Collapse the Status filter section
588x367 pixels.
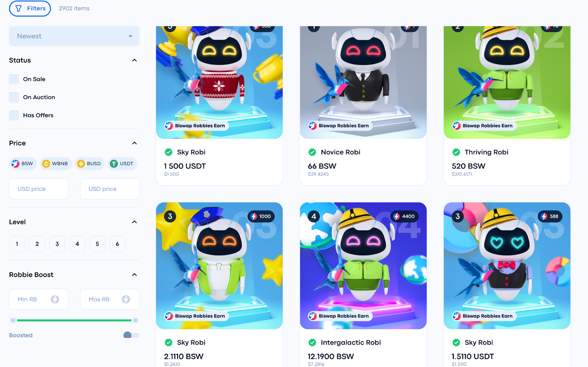point(135,60)
